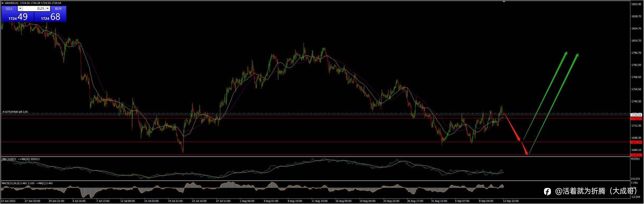
Task: Click the SELL button
Action: coord(9,8)
